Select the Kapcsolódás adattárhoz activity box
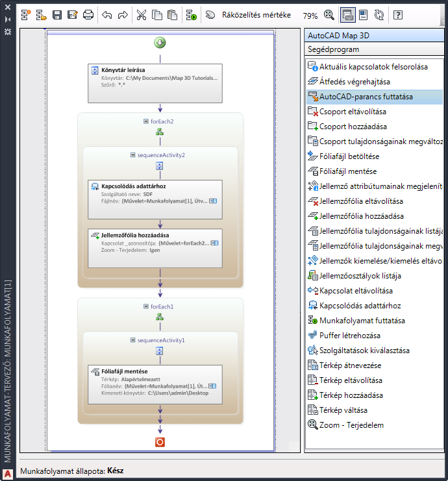 155,199
